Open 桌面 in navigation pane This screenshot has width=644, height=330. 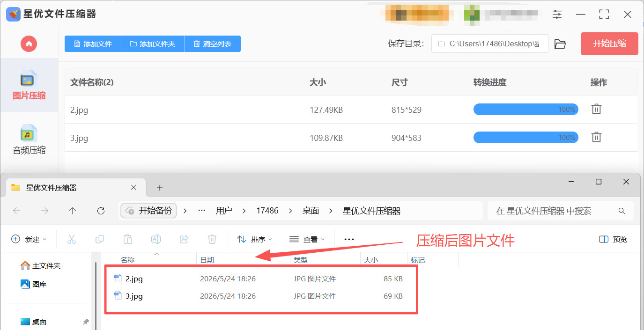(34, 322)
